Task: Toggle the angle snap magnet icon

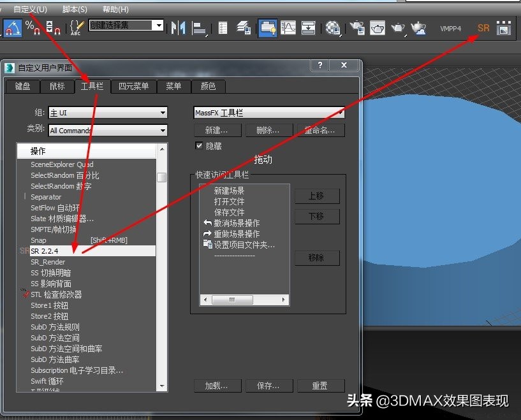Action: click(x=11, y=28)
